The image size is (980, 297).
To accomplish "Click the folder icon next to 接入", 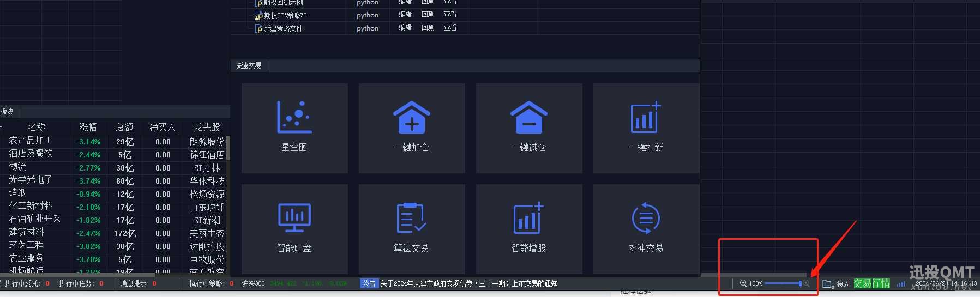I will (x=828, y=284).
